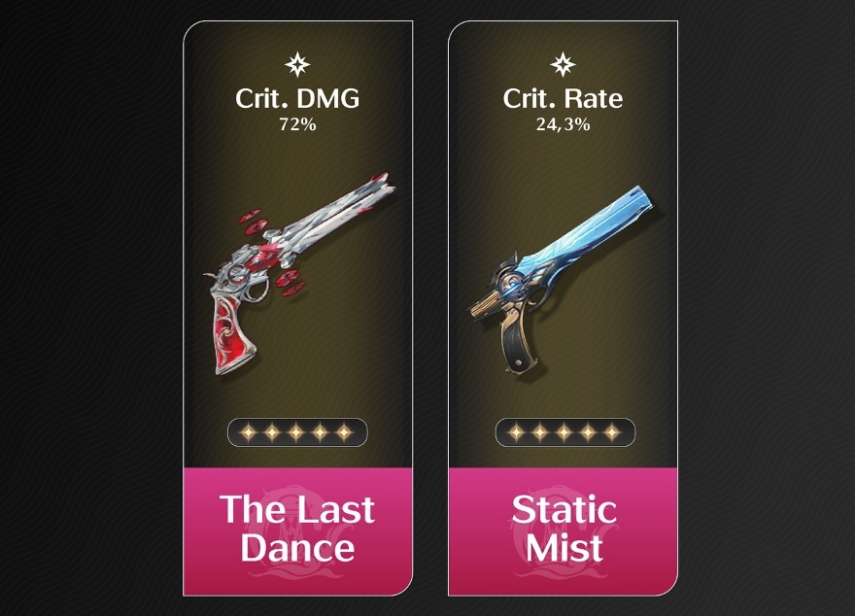
Task: Click the second star of The Last Dance rating
Action: coord(272,432)
